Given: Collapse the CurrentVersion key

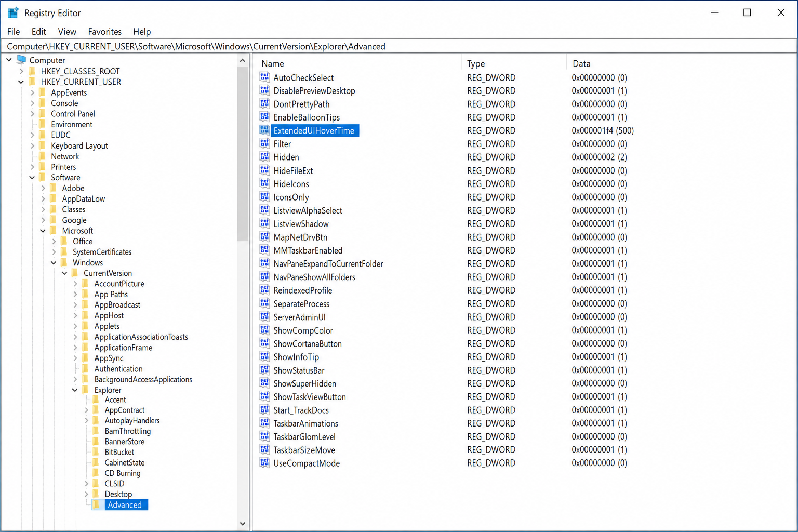Looking at the screenshot, I should [x=64, y=273].
